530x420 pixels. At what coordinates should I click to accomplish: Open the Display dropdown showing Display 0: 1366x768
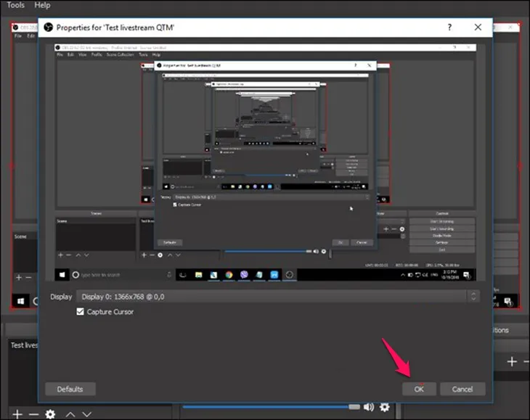[x=278, y=297]
